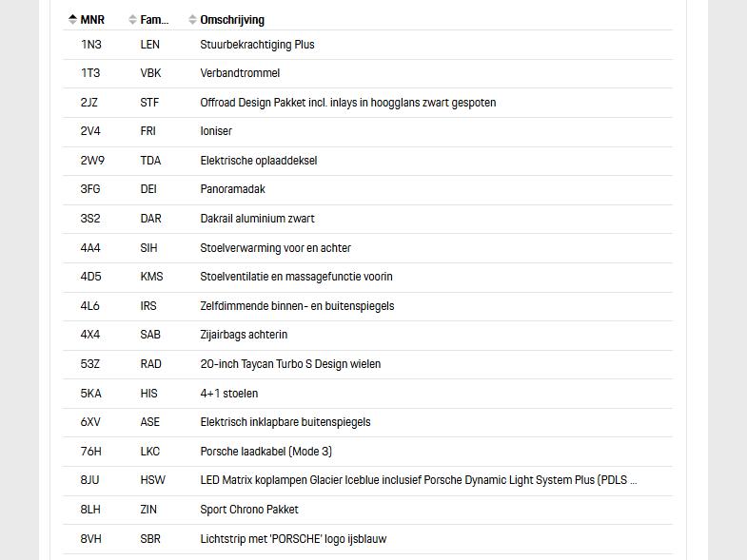Viewport: 747px width, 560px height.
Task: Click the Ioniser row
Action: click(x=367, y=131)
